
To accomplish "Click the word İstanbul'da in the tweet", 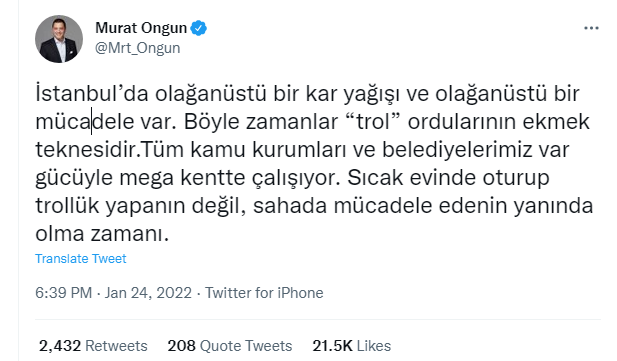I will (92, 94).
